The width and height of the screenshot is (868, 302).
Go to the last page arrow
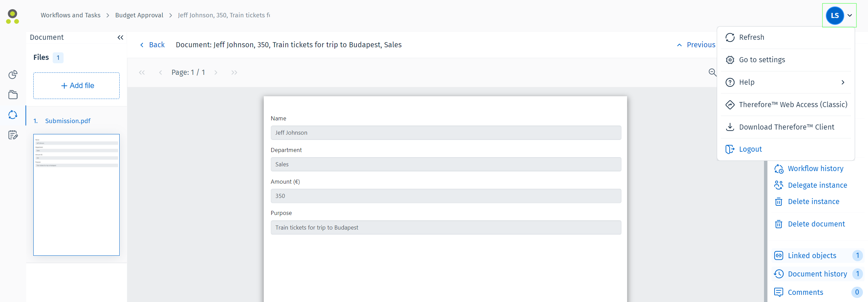coord(234,72)
